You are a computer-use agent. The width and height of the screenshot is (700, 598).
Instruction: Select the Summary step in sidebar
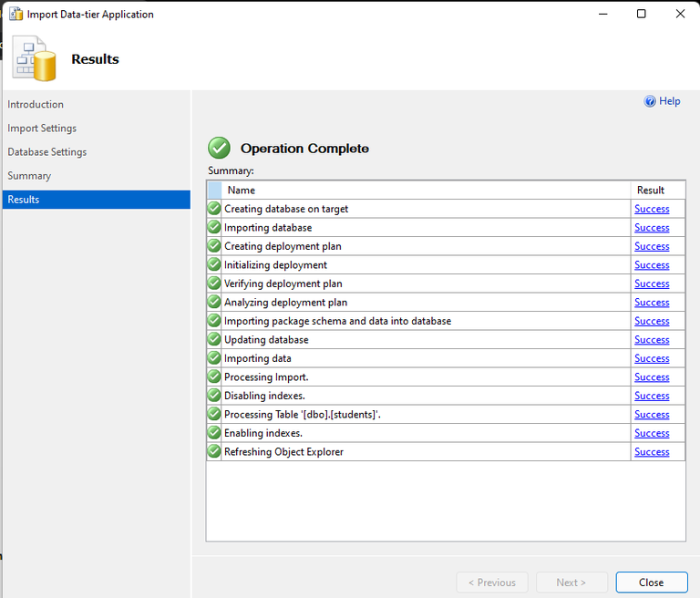(29, 176)
